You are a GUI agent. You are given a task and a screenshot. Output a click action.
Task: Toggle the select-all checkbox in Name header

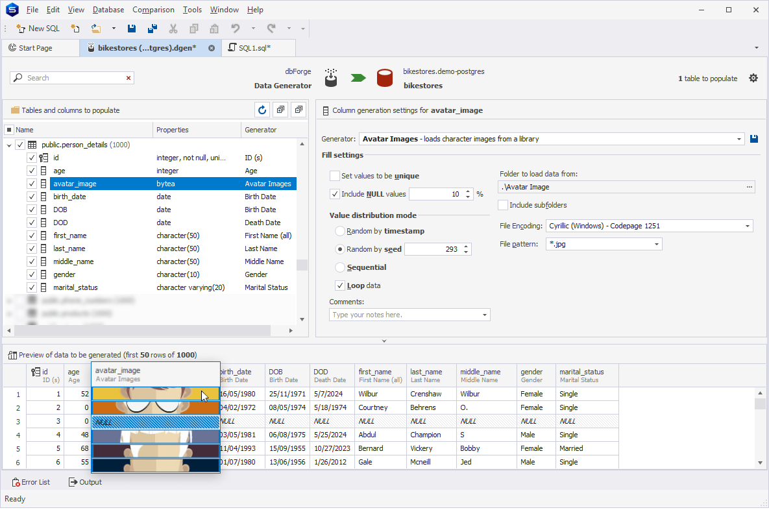tap(9, 130)
